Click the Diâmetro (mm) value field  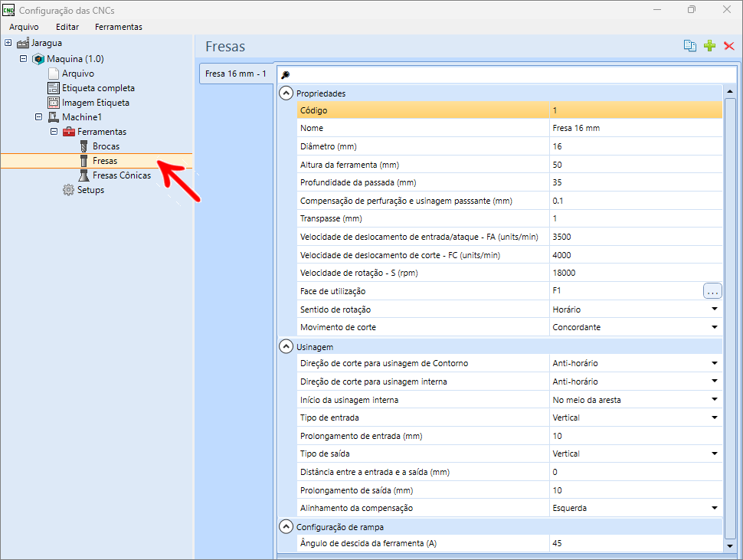tap(636, 146)
